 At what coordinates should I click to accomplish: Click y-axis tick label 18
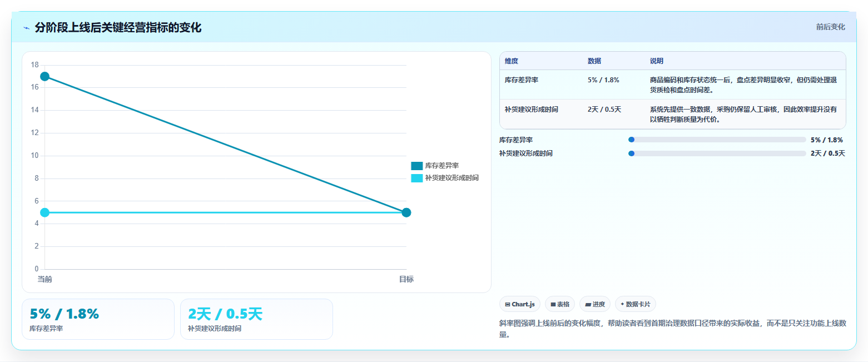click(34, 65)
